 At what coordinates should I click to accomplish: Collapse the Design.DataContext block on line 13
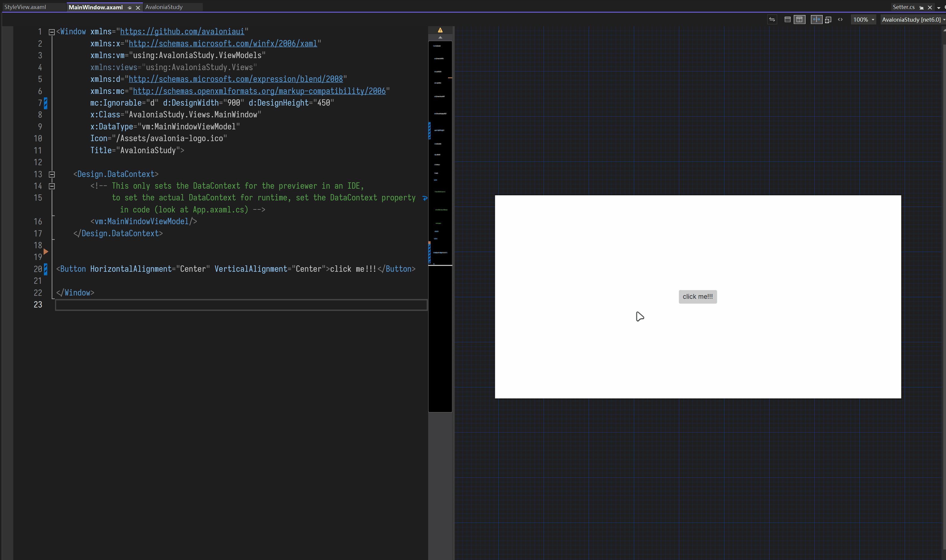pos(52,174)
